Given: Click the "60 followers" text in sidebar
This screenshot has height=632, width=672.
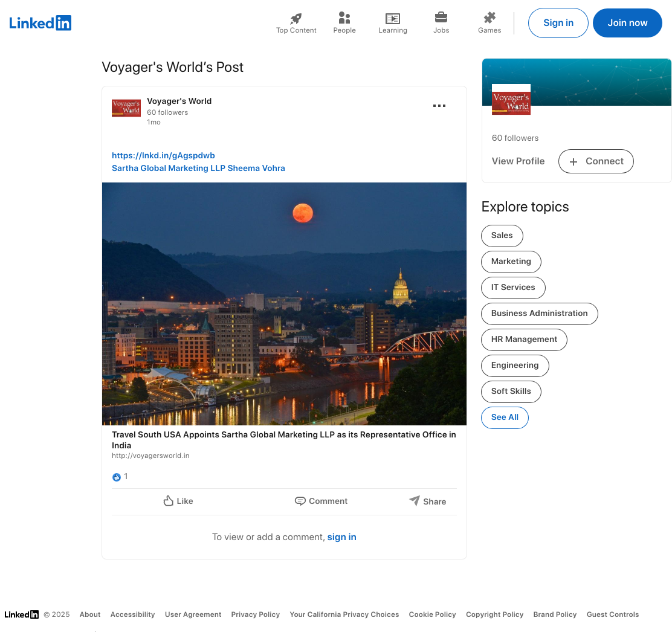Looking at the screenshot, I should pyautogui.click(x=515, y=138).
